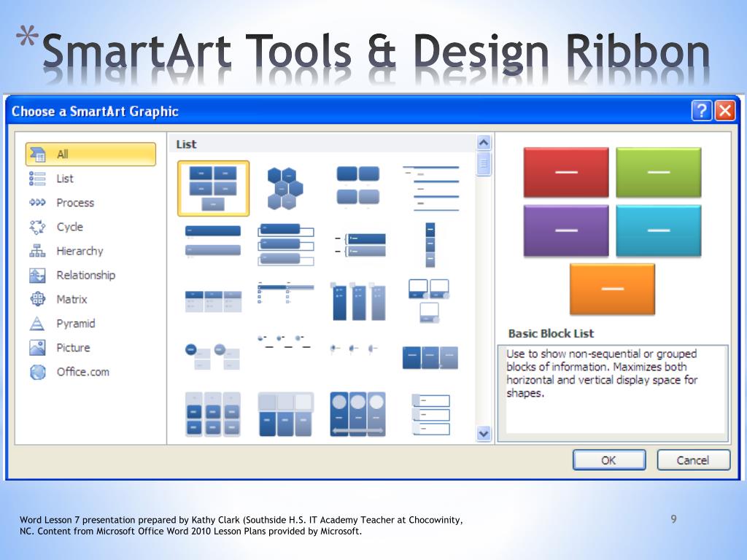Click the orange block in preview

(612, 289)
